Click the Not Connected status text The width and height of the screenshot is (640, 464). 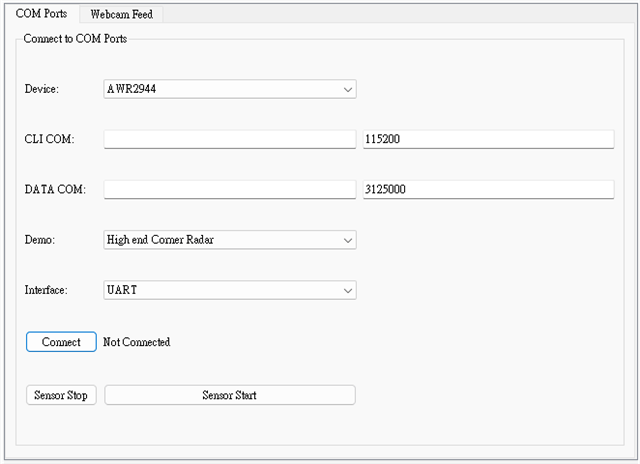[137, 342]
